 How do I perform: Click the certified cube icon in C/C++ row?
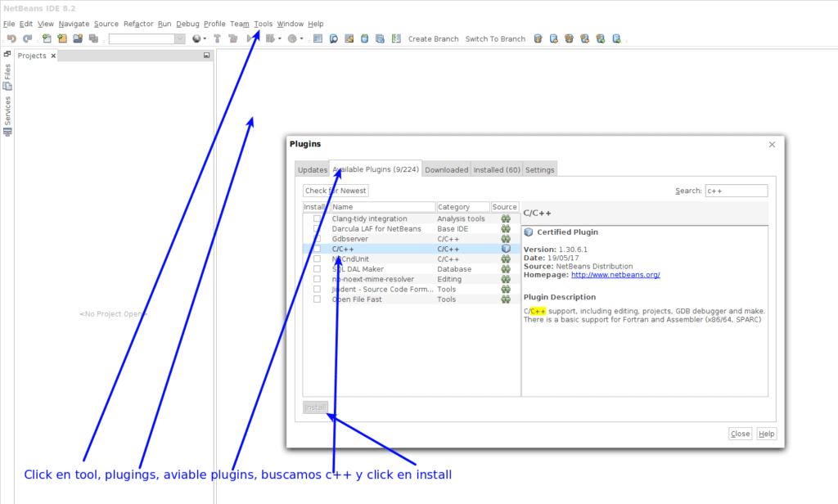506,249
